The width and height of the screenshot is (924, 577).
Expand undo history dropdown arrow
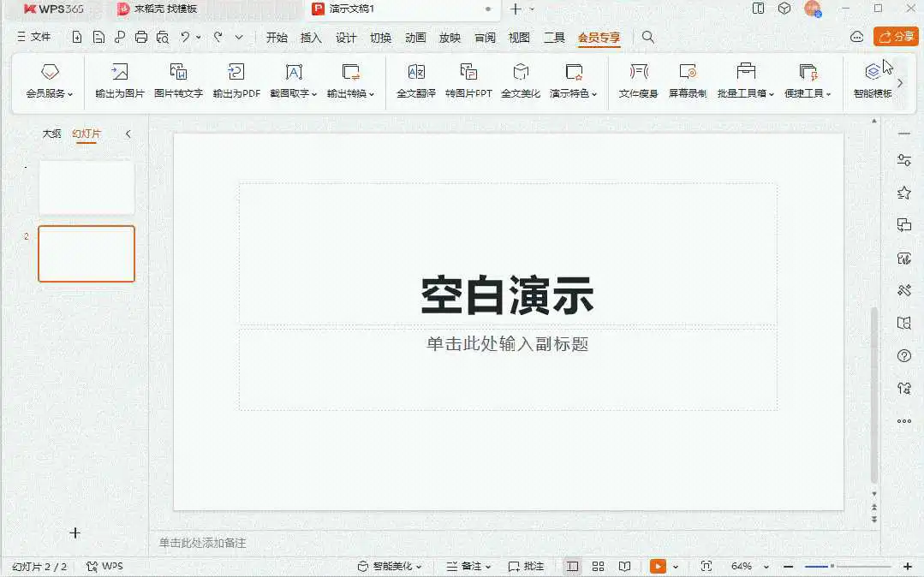(x=199, y=37)
